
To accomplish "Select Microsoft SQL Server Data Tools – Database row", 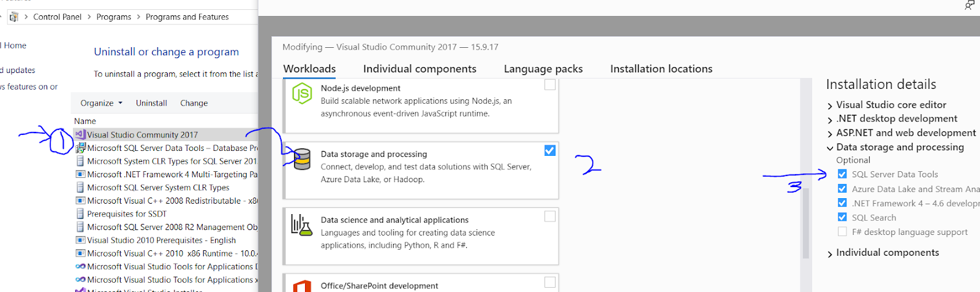I will 165,148.
